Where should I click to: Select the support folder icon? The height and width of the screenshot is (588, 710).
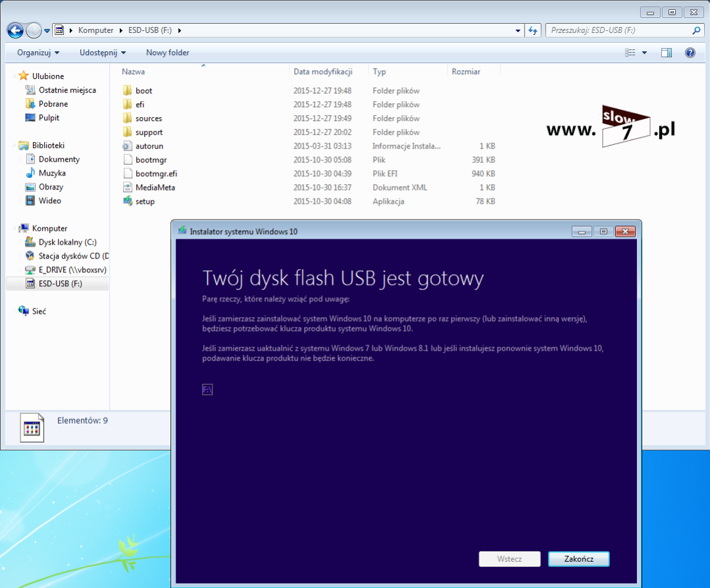[127, 132]
